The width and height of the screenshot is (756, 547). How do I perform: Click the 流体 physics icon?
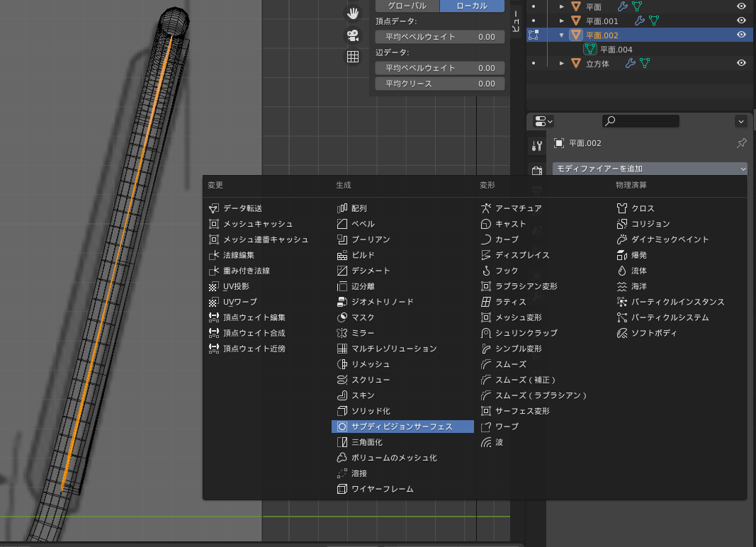pyautogui.click(x=622, y=271)
